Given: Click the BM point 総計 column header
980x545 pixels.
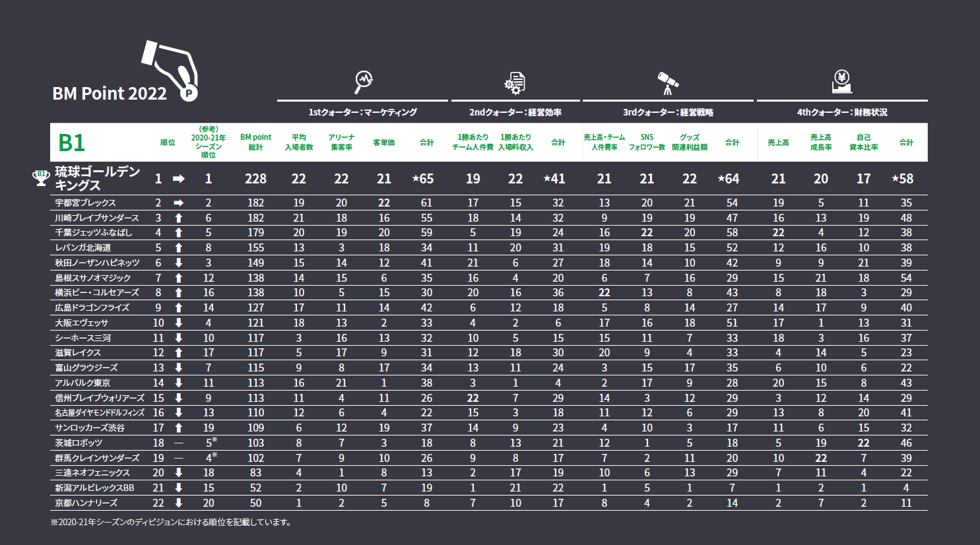Looking at the screenshot, I should [x=255, y=142].
